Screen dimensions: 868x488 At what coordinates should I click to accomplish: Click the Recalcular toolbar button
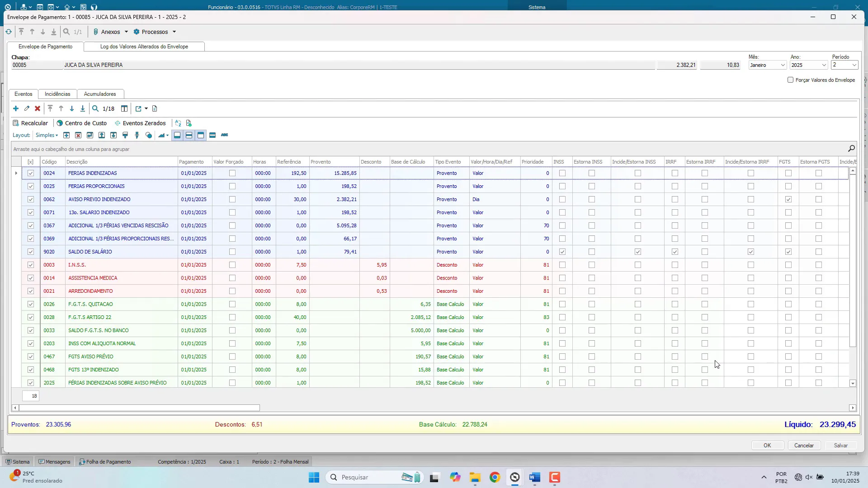30,123
